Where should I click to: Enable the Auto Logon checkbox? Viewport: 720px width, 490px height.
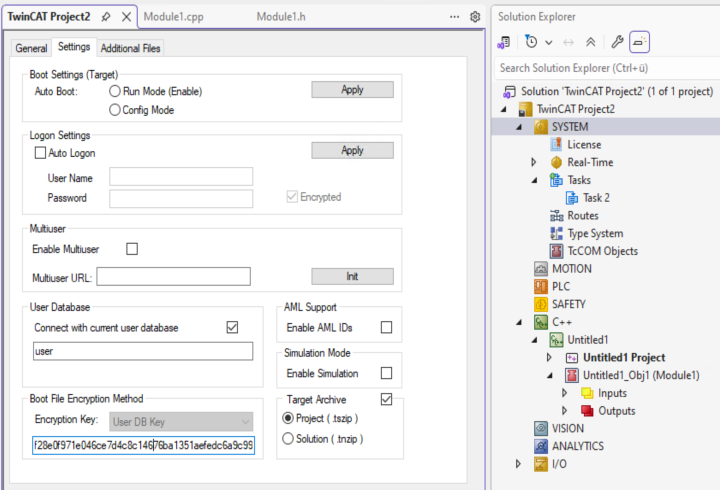click(40, 152)
